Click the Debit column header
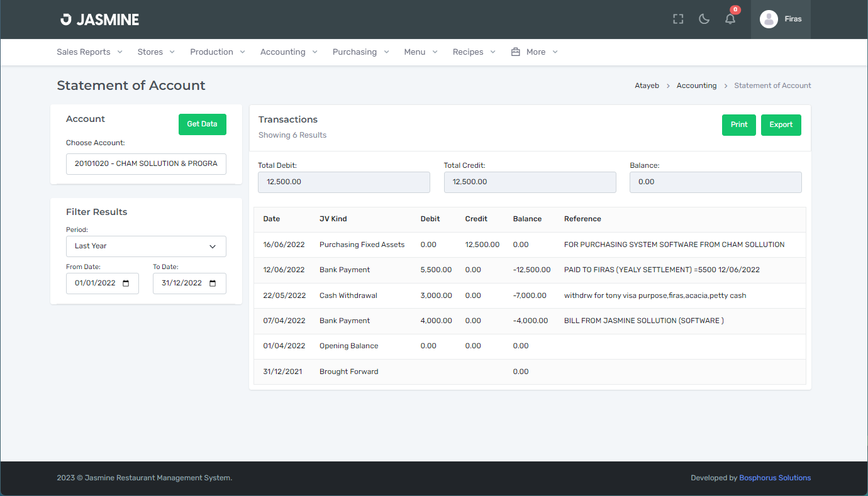The height and width of the screenshot is (496, 868). [x=430, y=219]
